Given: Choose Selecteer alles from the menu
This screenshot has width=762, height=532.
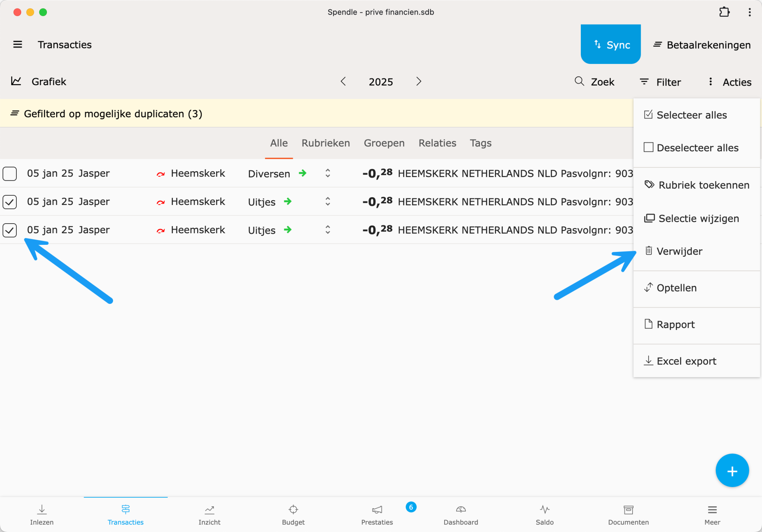Looking at the screenshot, I should tap(696, 115).
